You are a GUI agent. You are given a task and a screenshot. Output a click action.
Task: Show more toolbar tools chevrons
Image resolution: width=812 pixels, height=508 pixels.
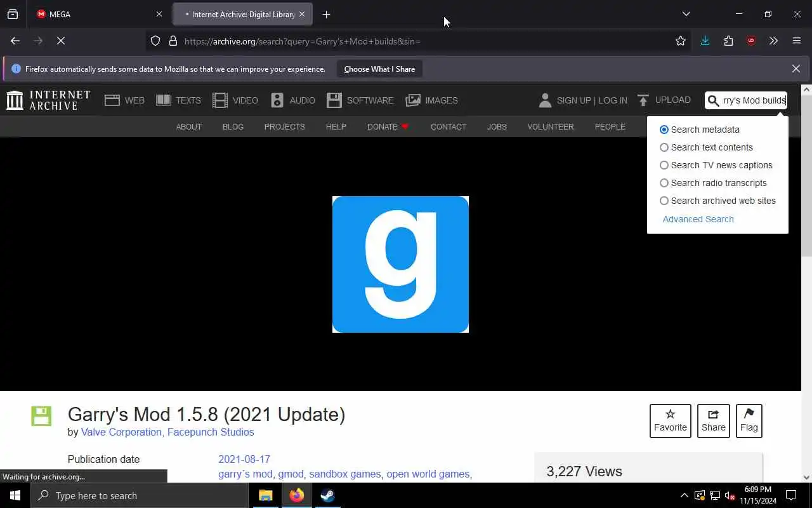[x=773, y=41]
